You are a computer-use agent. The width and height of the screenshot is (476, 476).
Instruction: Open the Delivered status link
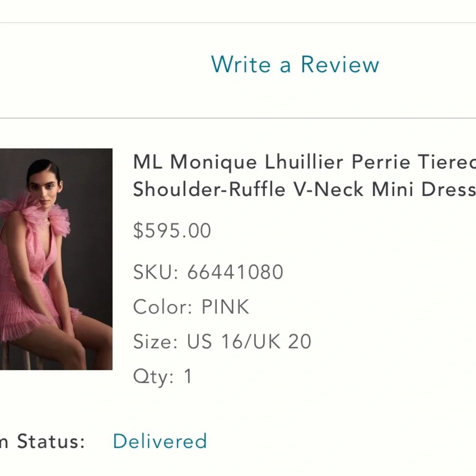click(x=159, y=441)
